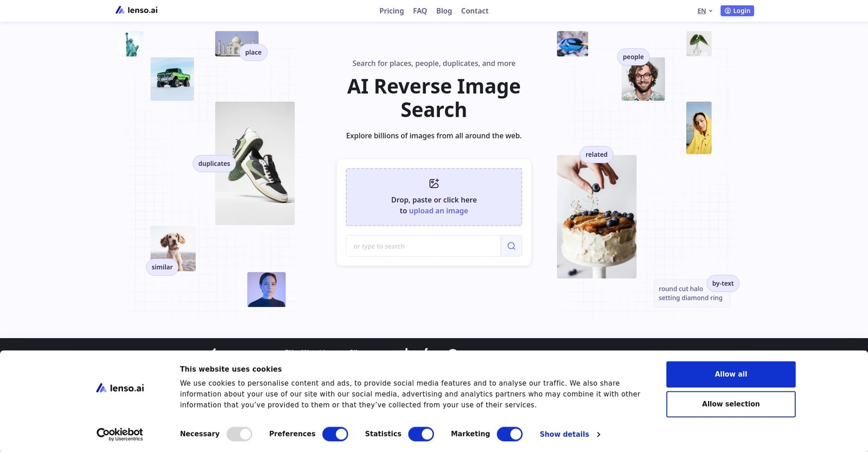The image size is (868, 452).
Task: Click the green truck thumbnail
Action: [172, 79]
